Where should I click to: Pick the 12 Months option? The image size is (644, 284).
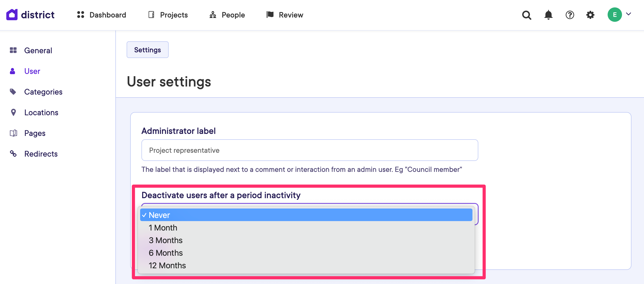pyautogui.click(x=167, y=265)
